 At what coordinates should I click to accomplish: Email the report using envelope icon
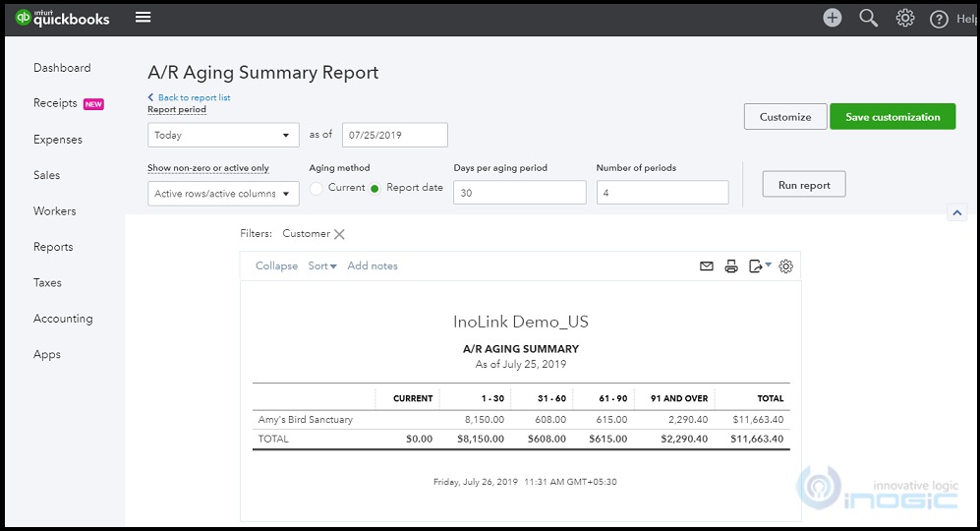[707, 266]
